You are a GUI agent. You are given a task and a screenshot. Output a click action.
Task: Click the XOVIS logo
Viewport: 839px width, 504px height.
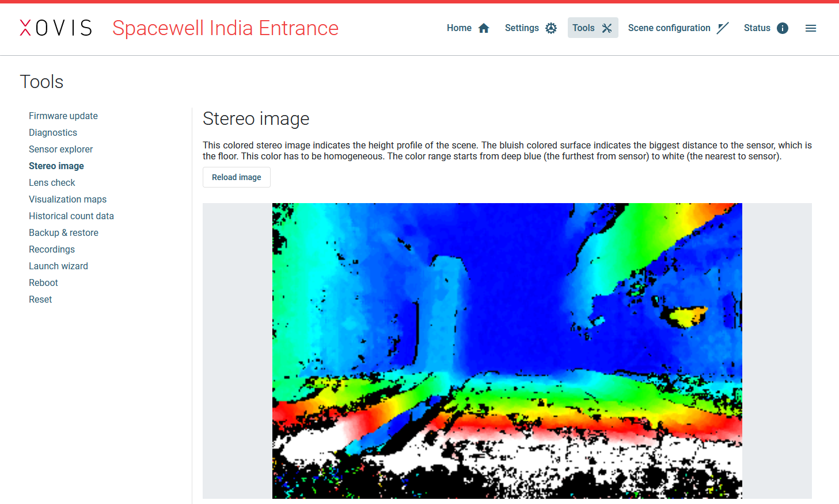click(56, 28)
